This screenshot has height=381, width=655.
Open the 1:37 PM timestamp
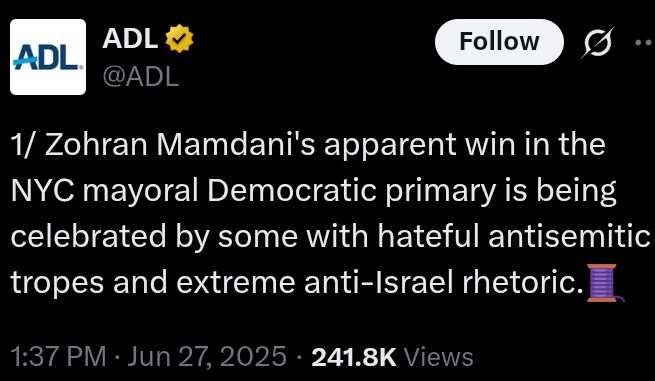(x=58, y=358)
